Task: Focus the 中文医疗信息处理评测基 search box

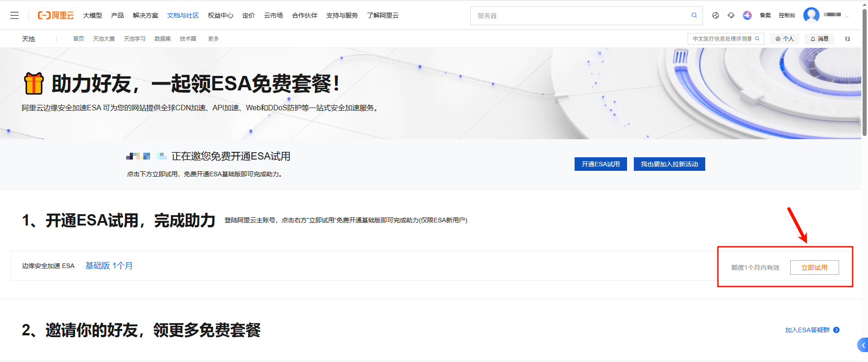Action: (x=726, y=39)
